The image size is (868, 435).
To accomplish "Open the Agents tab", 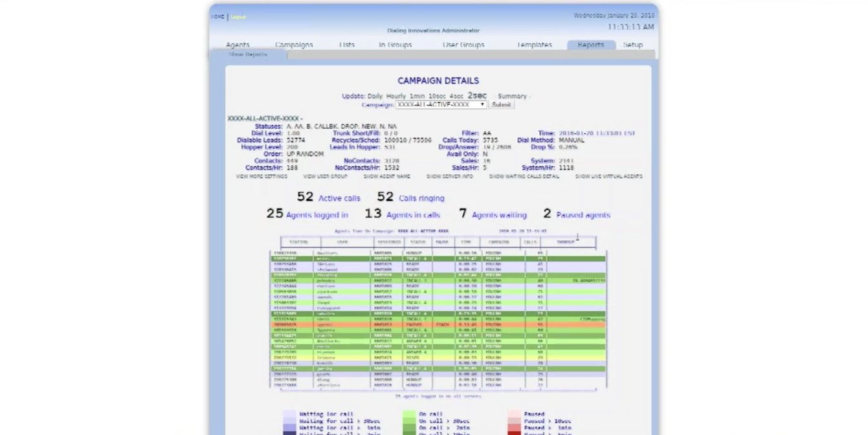I will pyautogui.click(x=238, y=45).
